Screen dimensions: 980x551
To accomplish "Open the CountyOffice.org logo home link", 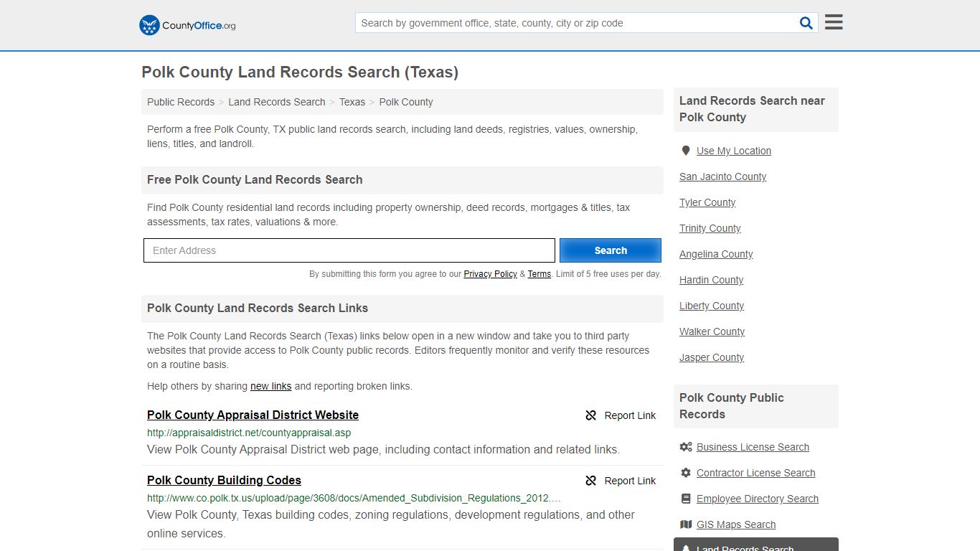I will [x=187, y=25].
